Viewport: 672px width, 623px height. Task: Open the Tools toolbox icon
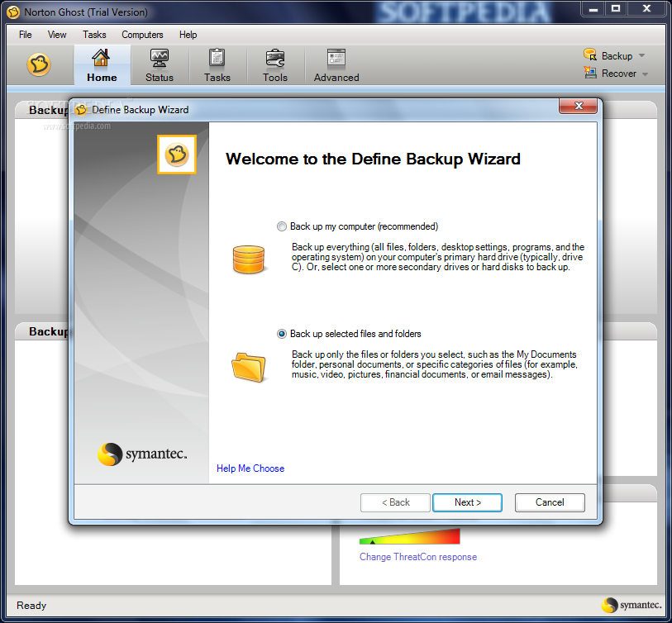click(x=275, y=58)
